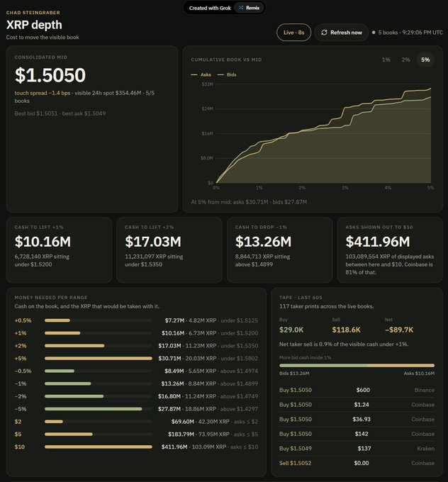Click the Coinbase $36.93 trade row
The image size is (448, 482).
(x=357, y=420)
